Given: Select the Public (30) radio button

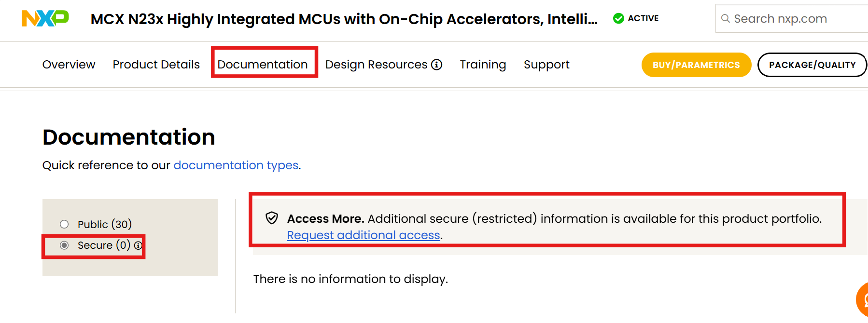Looking at the screenshot, I should (x=64, y=224).
